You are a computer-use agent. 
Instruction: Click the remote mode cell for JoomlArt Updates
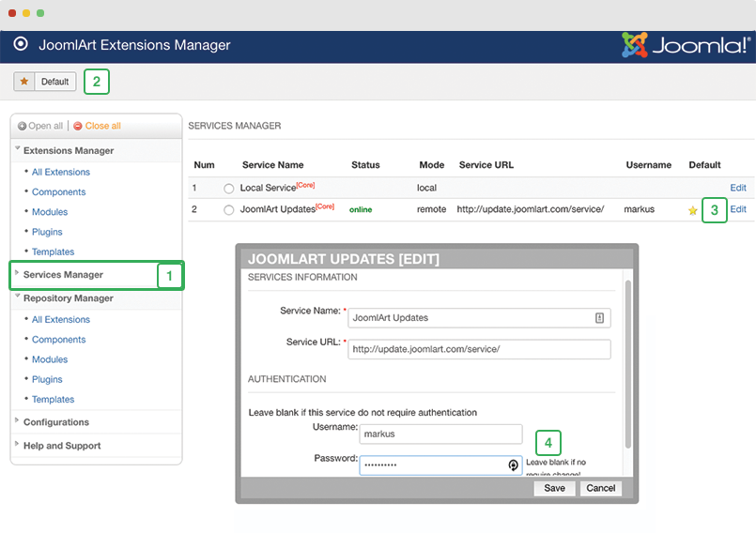[x=431, y=209]
